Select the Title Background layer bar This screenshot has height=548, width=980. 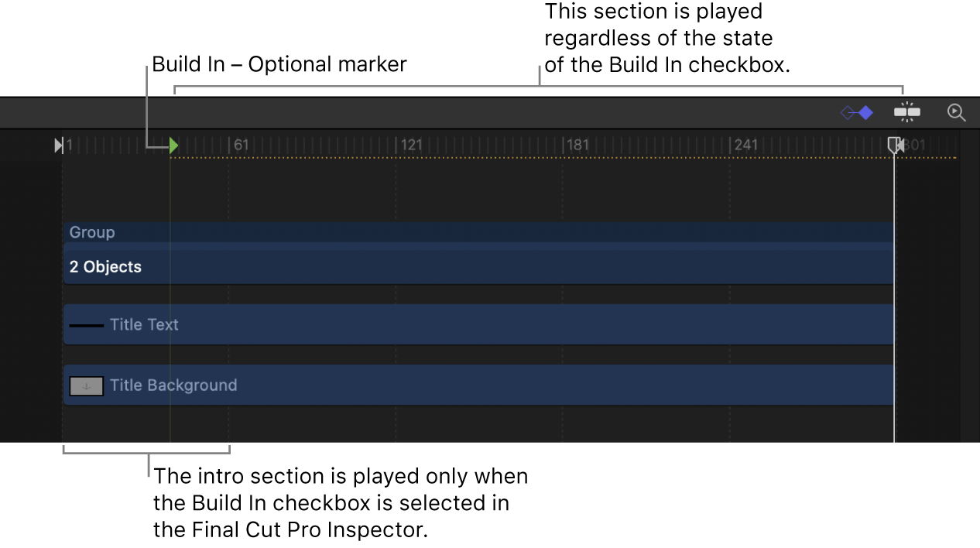click(x=387, y=385)
